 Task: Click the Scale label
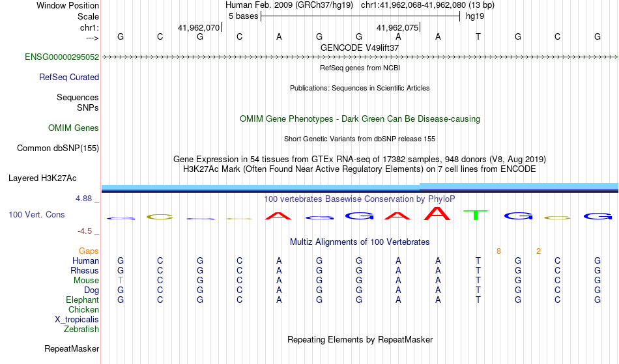coord(89,16)
